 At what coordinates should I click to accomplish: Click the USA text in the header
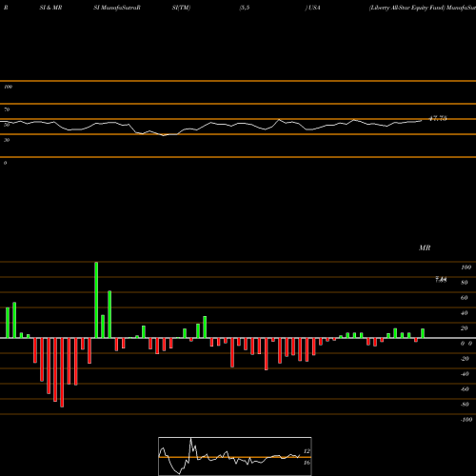(x=314, y=8)
